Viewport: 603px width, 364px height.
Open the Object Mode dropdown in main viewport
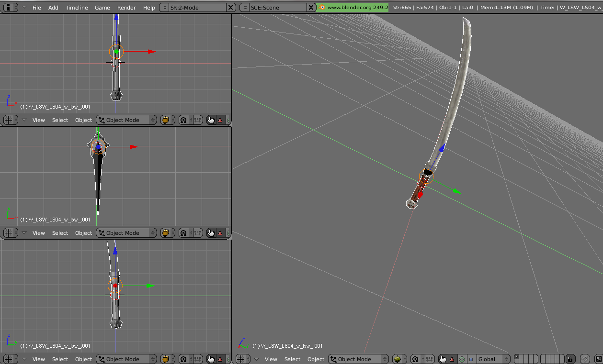coord(358,359)
